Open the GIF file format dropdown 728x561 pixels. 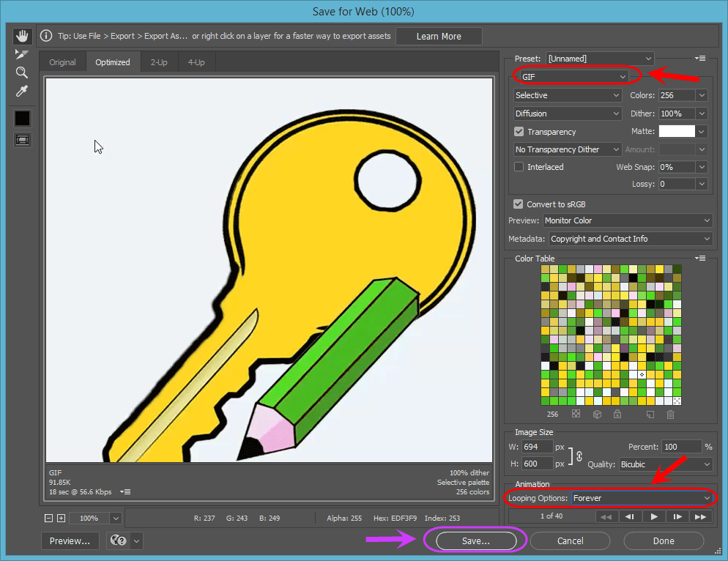click(x=574, y=77)
